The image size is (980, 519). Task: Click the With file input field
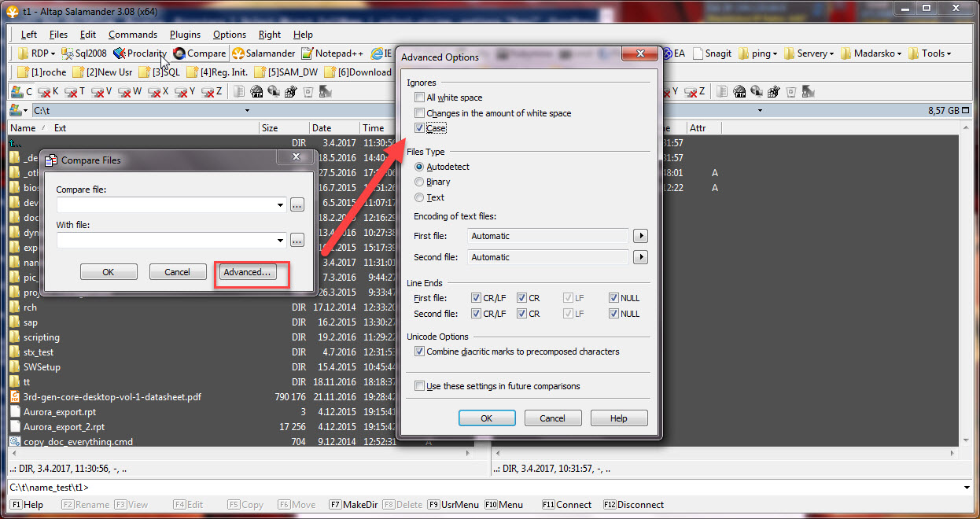click(x=165, y=240)
